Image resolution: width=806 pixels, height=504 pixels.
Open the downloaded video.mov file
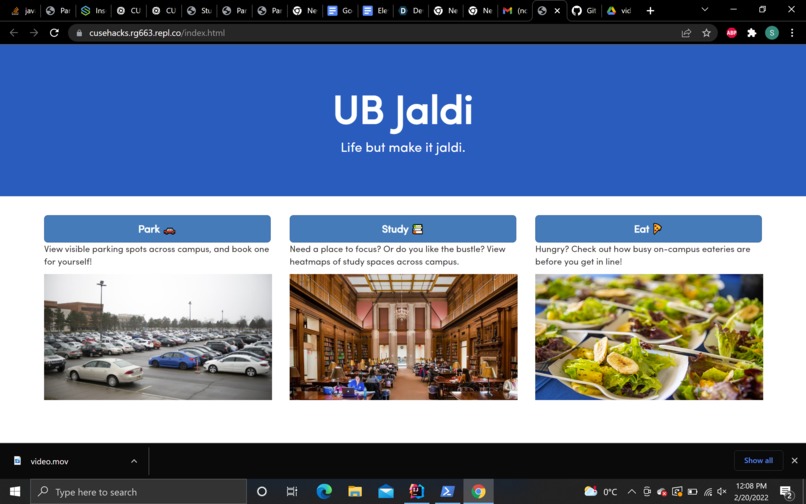[x=49, y=461]
